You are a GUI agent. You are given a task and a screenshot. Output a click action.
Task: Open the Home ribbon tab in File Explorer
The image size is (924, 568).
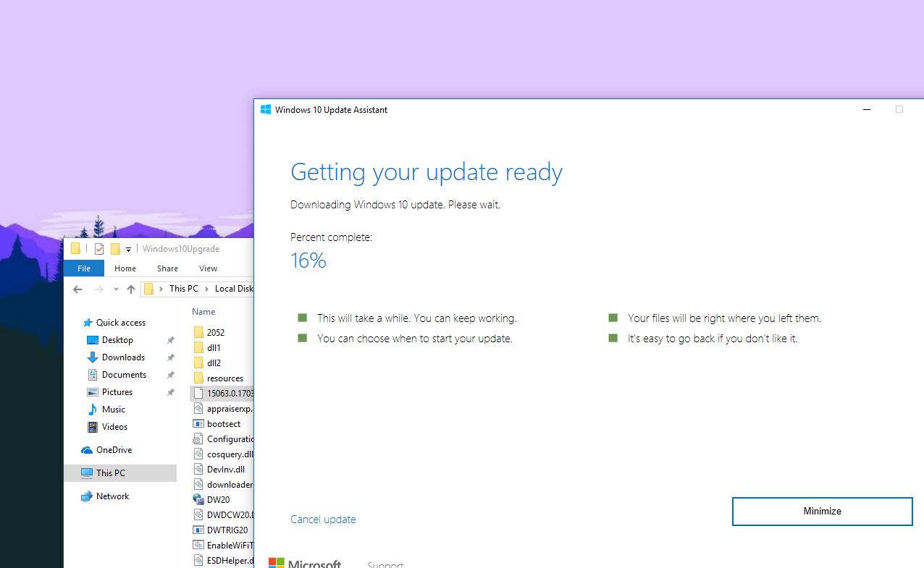pos(125,268)
